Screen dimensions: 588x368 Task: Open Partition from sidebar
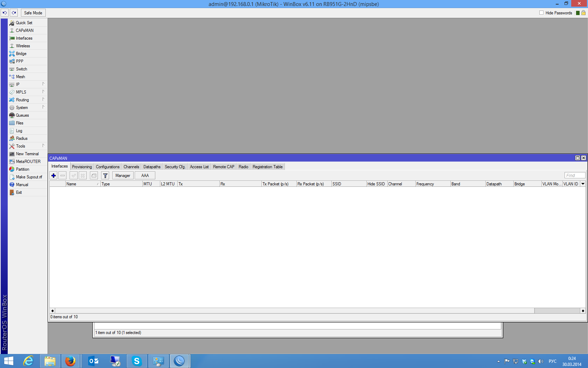[x=28, y=169]
